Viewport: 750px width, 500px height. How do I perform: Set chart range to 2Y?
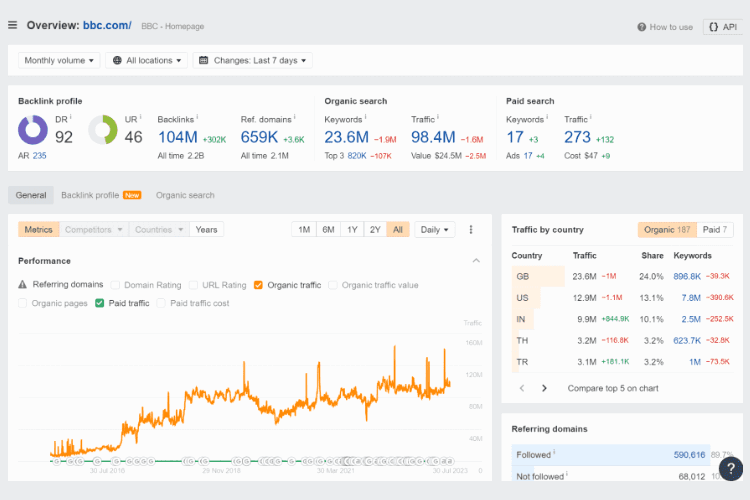[x=375, y=230]
